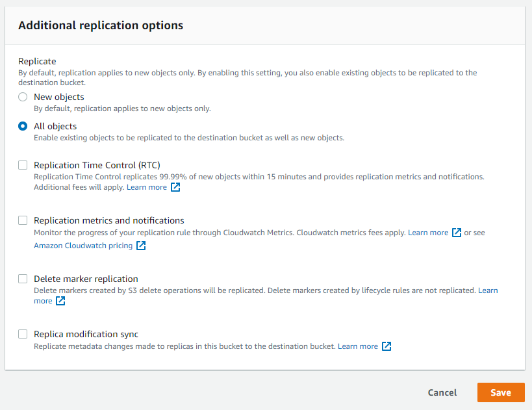Click the external link icon next to Amazon Cloudwatch pricing
The width and height of the screenshot is (532, 410).
tap(141, 246)
